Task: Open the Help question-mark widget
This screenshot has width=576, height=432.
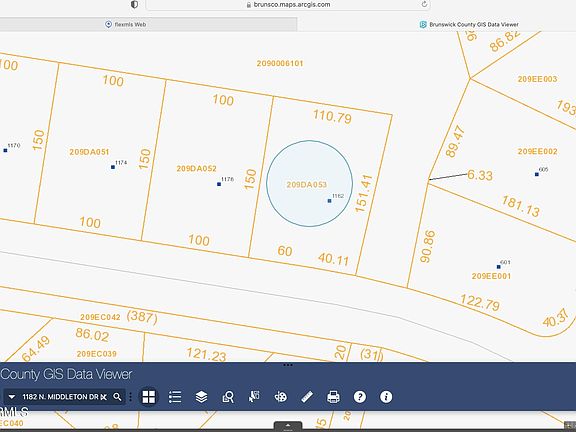Action: (x=360, y=397)
